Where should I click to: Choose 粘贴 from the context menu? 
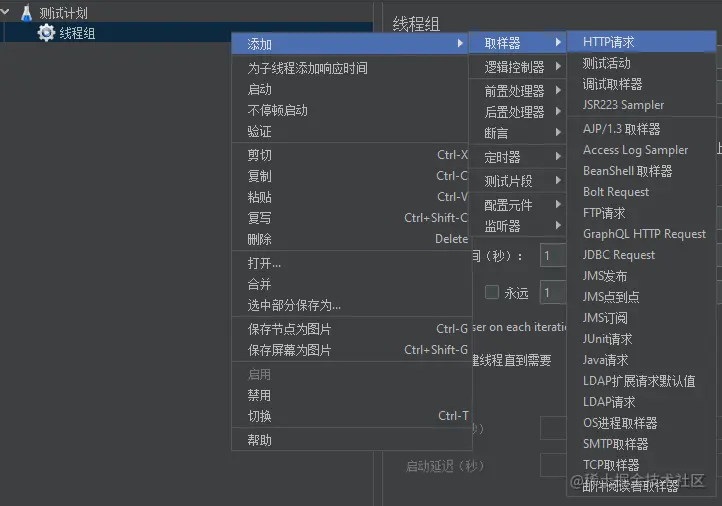click(x=352, y=197)
